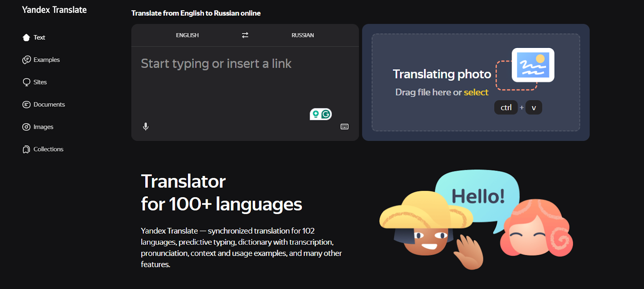Image resolution: width=644 pixels, height=289 pixels.
Task: Click the 'Translating photo' title text
Action: coord(442,74)
